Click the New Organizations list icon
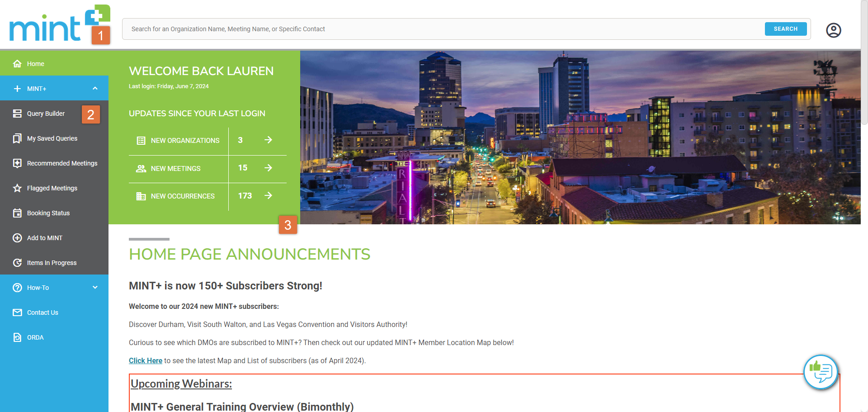This screenshot has width=868, height=412. pos(141,141)
